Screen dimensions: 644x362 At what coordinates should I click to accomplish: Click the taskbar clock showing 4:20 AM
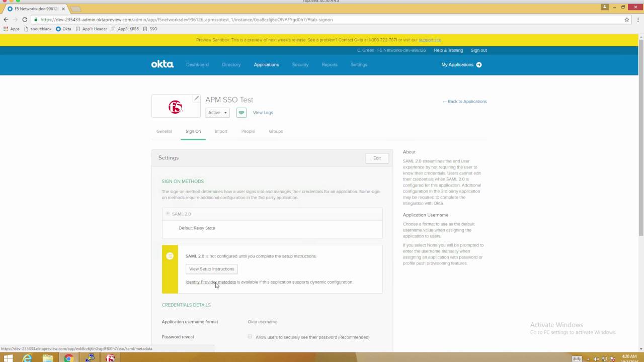(629, 358)
